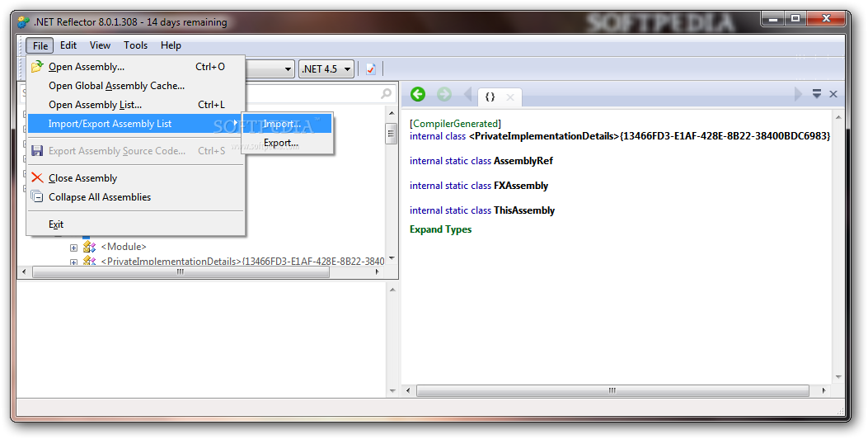Click the code pane horizontal scrollbar
The height and width of the screenshot is (439, 868).
(612, 391)
